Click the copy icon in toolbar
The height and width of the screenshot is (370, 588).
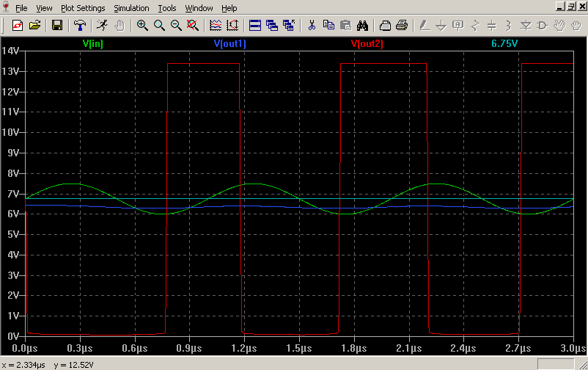[x=329, y=26]
